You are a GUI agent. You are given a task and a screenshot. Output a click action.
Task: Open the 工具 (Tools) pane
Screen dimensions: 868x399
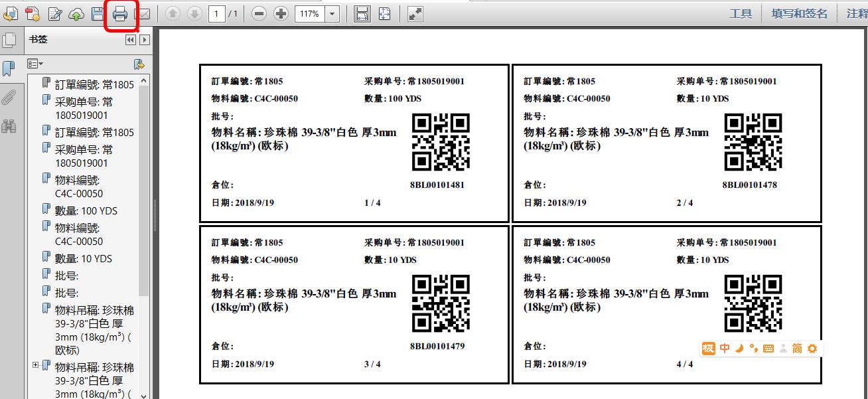click(741, 13)
